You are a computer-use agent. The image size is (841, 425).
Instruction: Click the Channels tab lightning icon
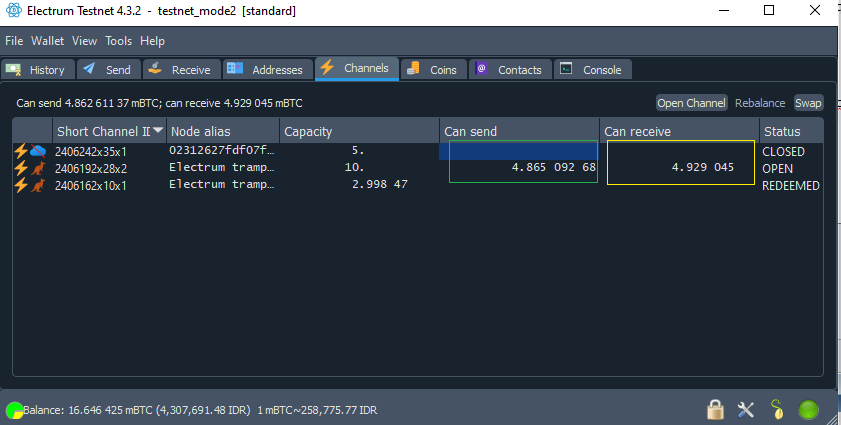327,67
